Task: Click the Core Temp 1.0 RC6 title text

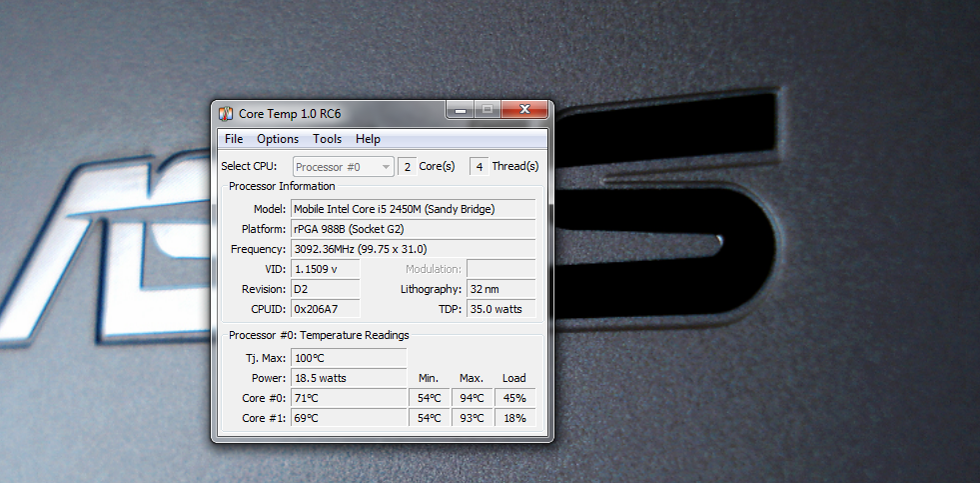Action: [x=290, y=114]
